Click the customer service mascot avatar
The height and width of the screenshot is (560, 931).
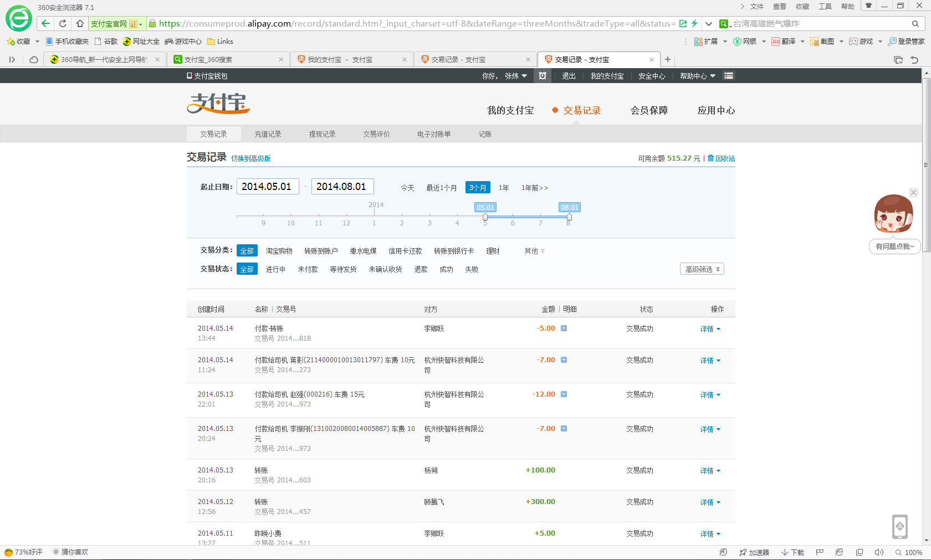(x=893, y=214)
